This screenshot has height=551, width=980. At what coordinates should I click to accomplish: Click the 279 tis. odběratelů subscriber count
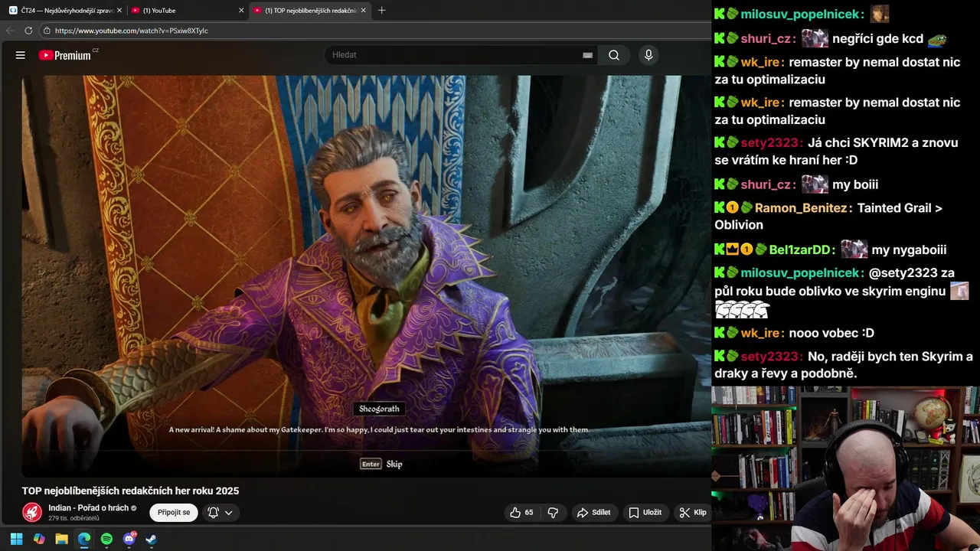point(73,518)
